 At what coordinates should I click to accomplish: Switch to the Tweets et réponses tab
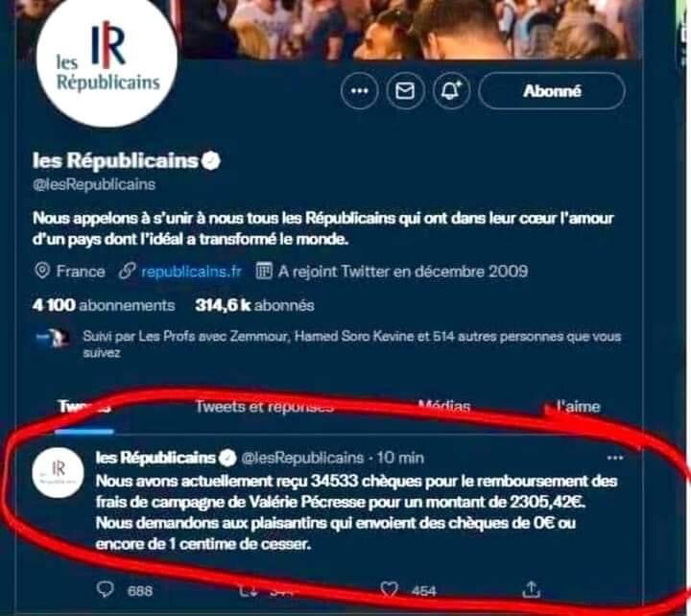[x=265, y=406]
